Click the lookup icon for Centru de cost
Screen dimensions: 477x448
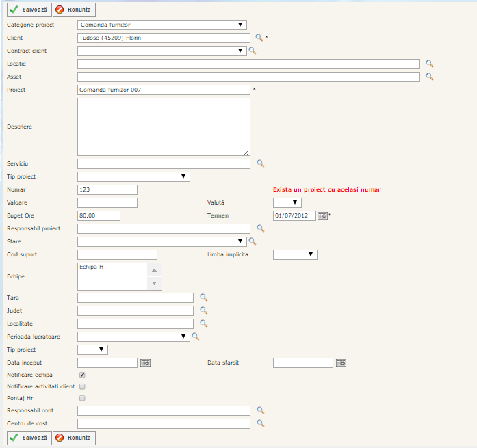click(x=260, y=423)
